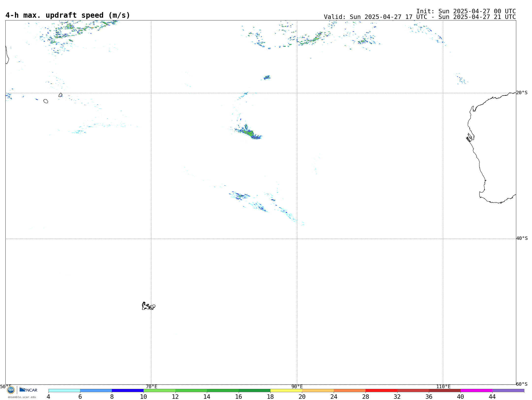
Task: Open the ensemble.ucar.edu link text
Action: coord(22,397)
